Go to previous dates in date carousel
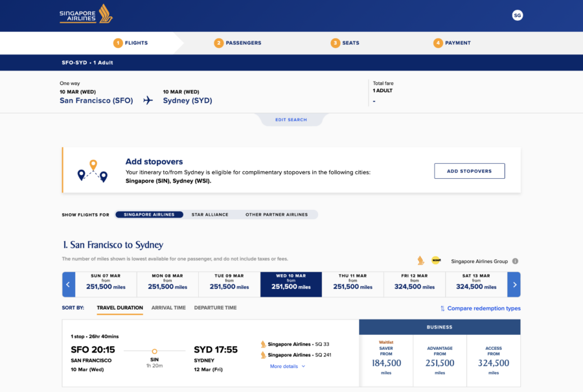The height and width of the screenshot is (392, 583). point(69,284)
